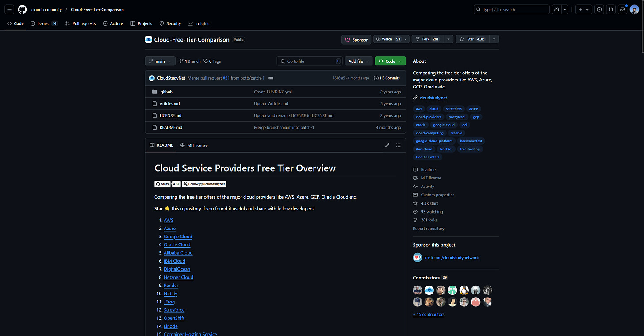Click the serverless topic tag
This screenshot has width=644, height=336.
pos(454,109)
